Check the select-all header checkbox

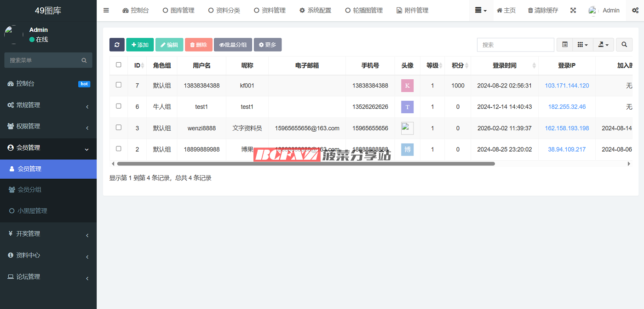click(119, 65)
